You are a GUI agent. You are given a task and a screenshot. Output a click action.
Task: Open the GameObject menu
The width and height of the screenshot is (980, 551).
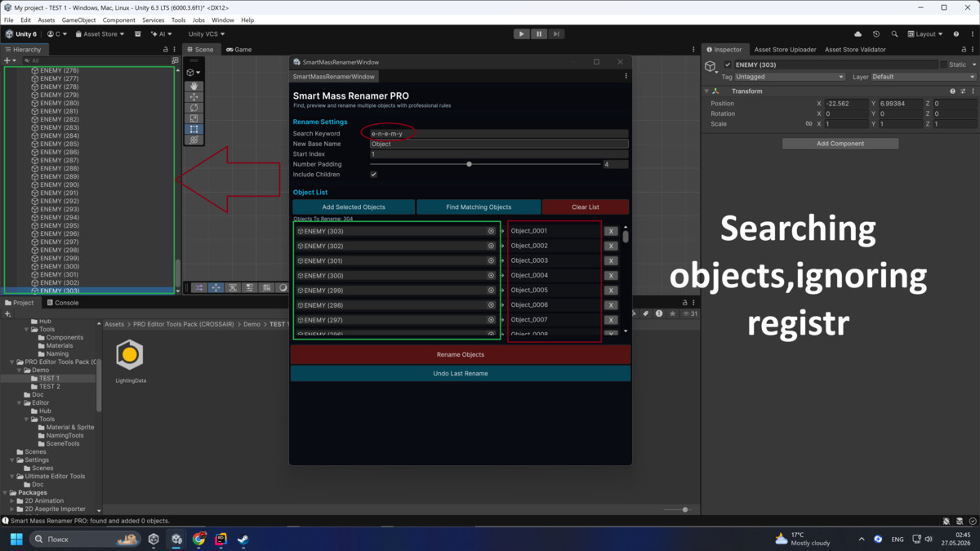tap(78, 20)
